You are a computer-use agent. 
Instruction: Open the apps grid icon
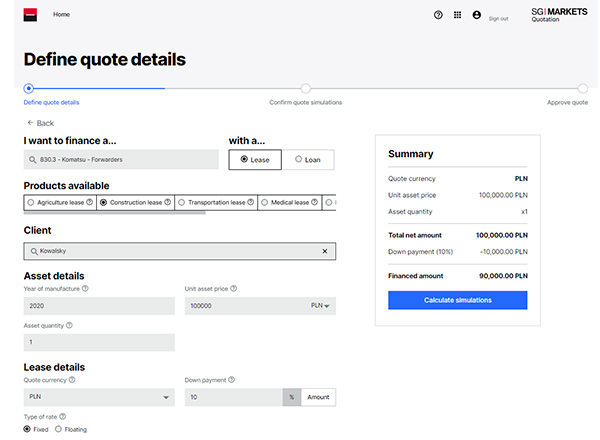click(x=458, y=15)
